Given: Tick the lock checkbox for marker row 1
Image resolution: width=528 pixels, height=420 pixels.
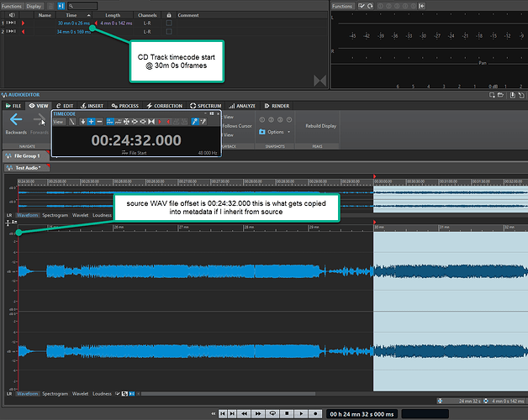Looking at the screenshot, I should pos(169,23).
